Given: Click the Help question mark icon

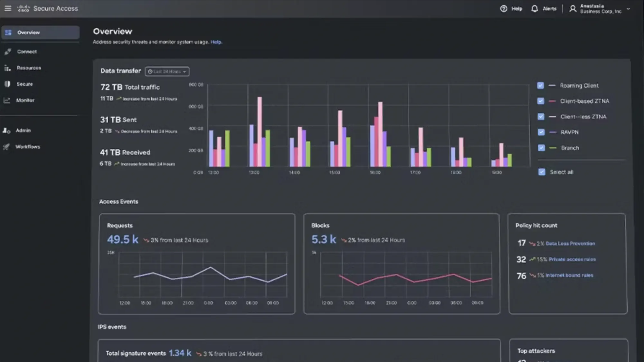Looking at the screenshot, I should [x=504, y=9].
